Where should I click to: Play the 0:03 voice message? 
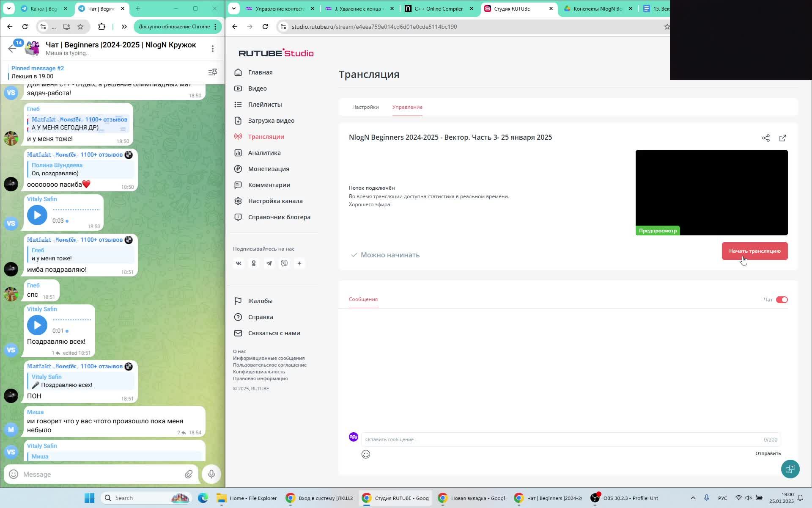tap(37, 215)
